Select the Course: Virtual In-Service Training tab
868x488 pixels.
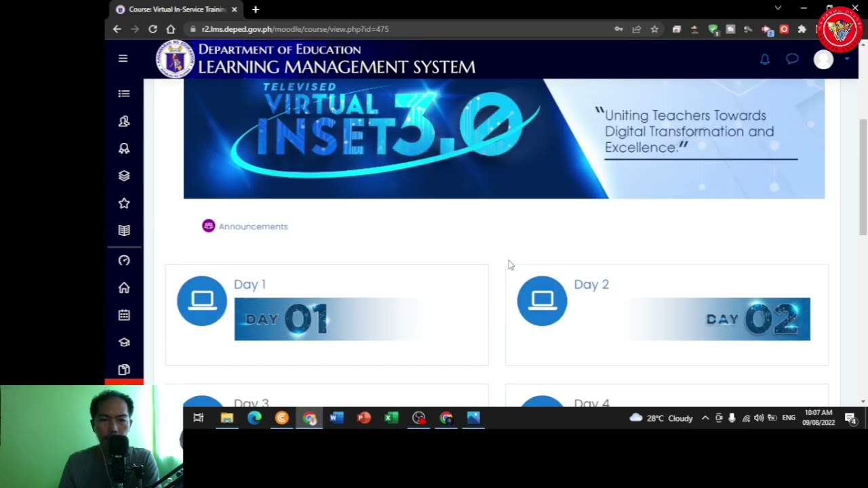click(x=177, y=9)
